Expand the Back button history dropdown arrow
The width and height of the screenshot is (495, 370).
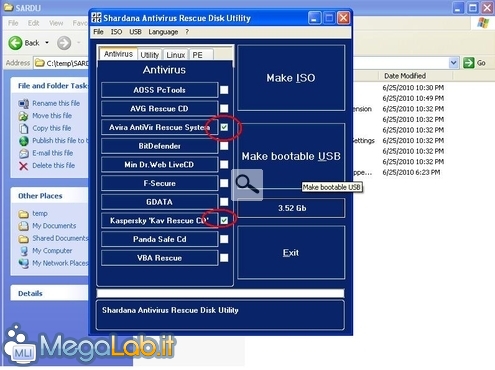tap(47, 43)
